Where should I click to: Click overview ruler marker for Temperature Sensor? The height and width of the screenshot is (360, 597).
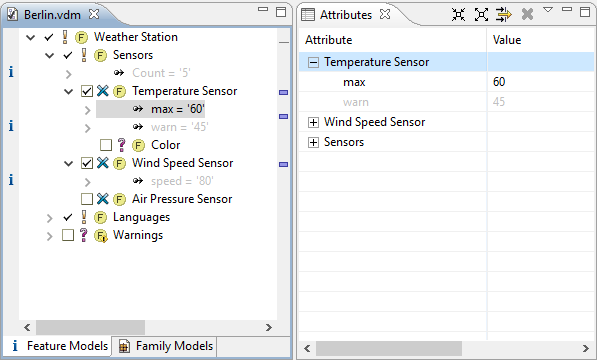(x=283, y=92)
